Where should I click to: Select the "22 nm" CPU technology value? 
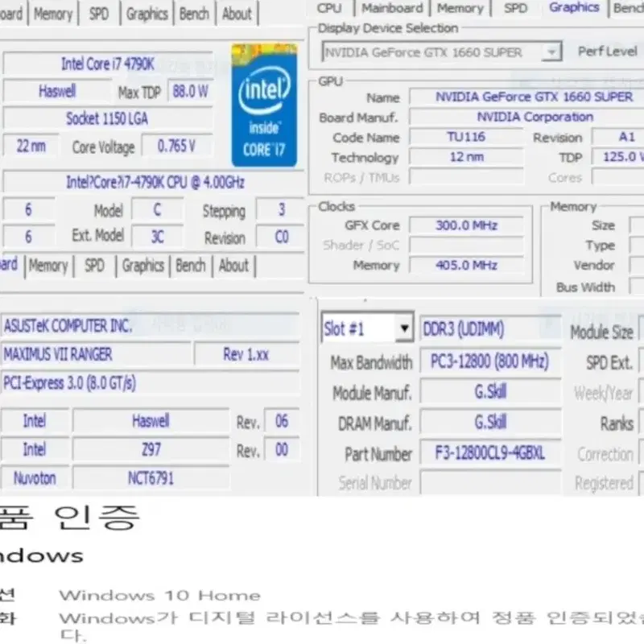pyautogui.click(x=31, y=146)
